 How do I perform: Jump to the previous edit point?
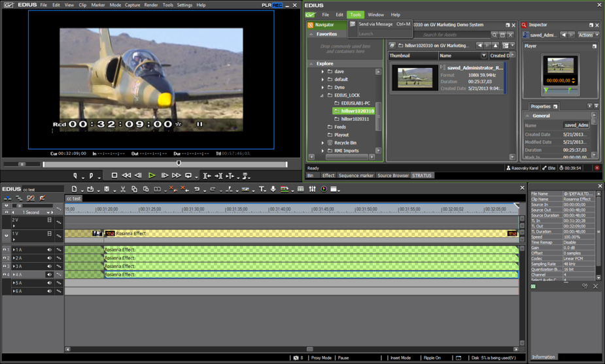(x=207, y=176)
